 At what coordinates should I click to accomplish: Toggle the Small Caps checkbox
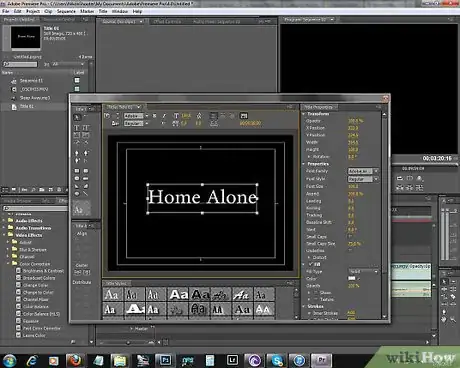coord(350,236)
